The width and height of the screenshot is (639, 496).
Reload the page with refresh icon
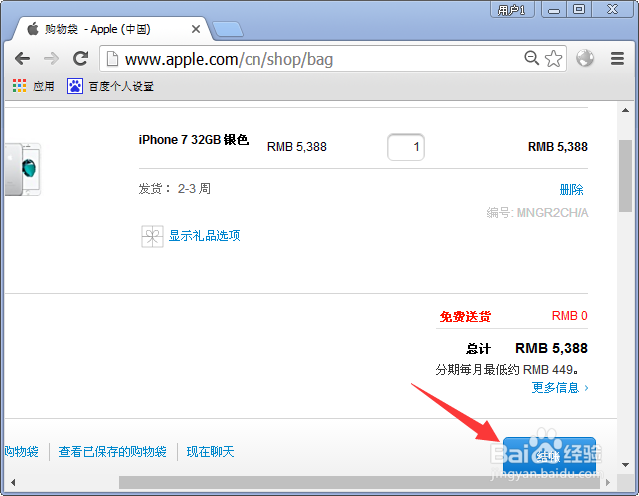[x=81, y=59]
